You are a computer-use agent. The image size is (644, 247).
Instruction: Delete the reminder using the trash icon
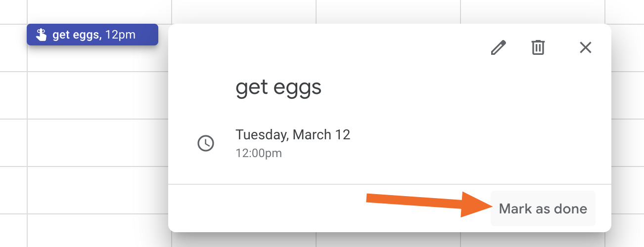tap(538, 48)
